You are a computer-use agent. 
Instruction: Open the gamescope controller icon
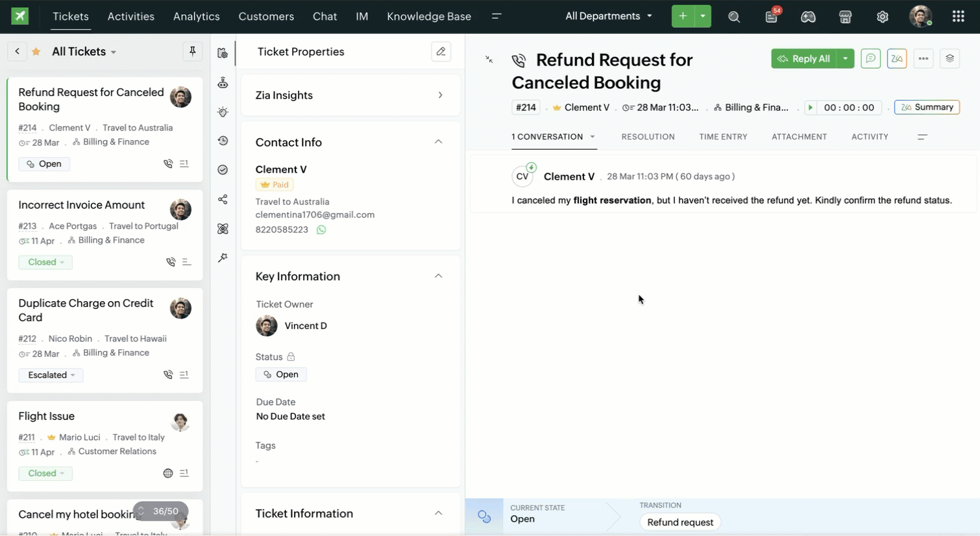808,17
